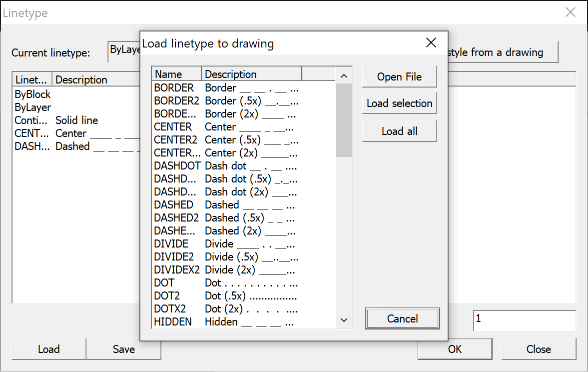Image resolution: width=588 pixels, height=372 pixels.
Task: Click the Load selection button
Action: pyautogui.click(x=399, y=103)
